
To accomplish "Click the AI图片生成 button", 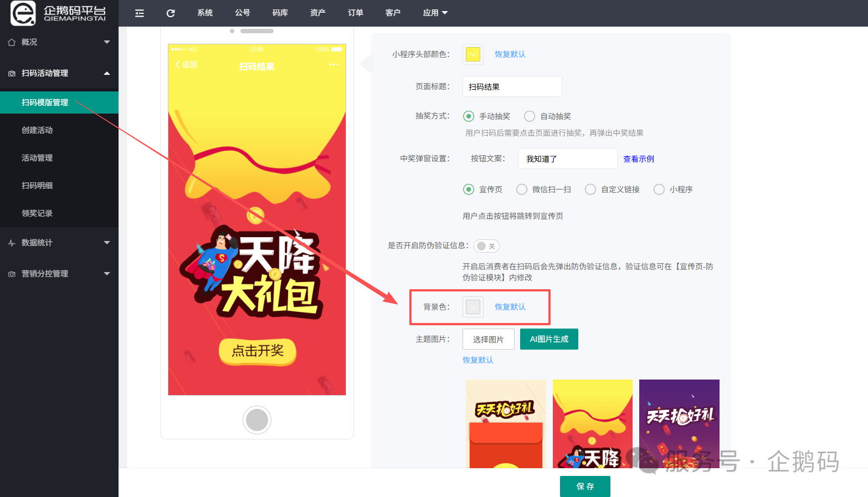I will click(549, 339).
